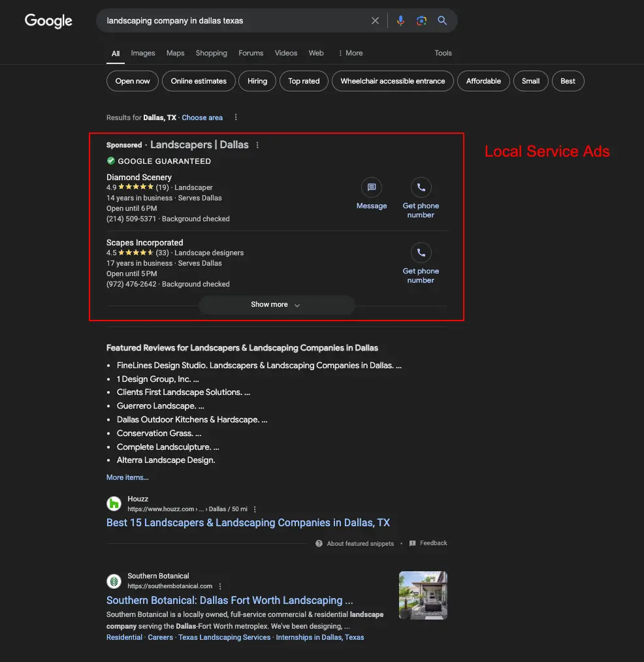
Task: Click the Houzz favicon
Action: (114, 503)
